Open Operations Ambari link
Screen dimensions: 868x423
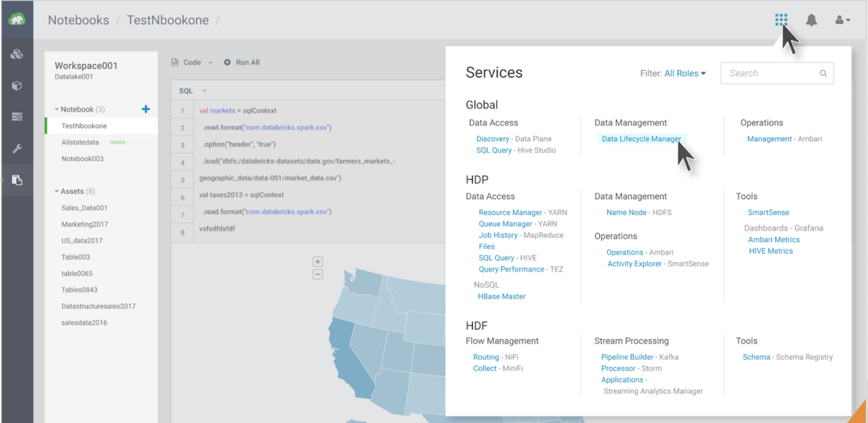coord(625,252)
